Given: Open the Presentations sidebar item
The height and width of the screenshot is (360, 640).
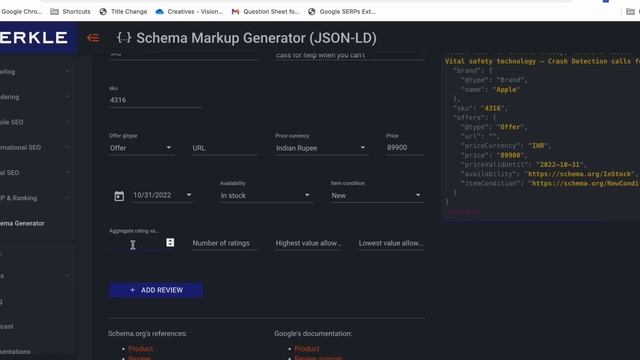Looking at the screenshot, I should [16, 351].
